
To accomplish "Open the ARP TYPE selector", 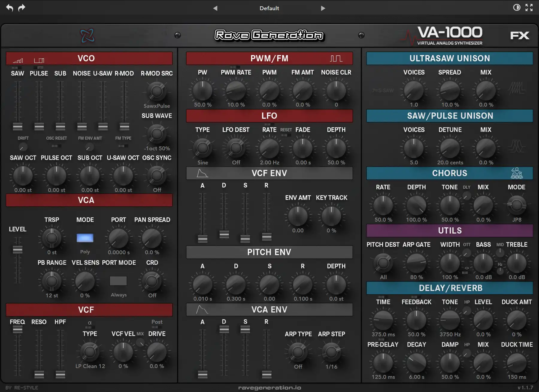I will click(298, 352).
